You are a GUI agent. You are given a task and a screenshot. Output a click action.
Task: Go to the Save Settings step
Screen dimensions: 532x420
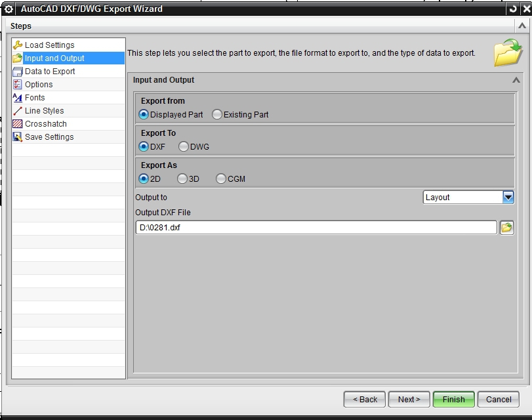tap(68, 137)
